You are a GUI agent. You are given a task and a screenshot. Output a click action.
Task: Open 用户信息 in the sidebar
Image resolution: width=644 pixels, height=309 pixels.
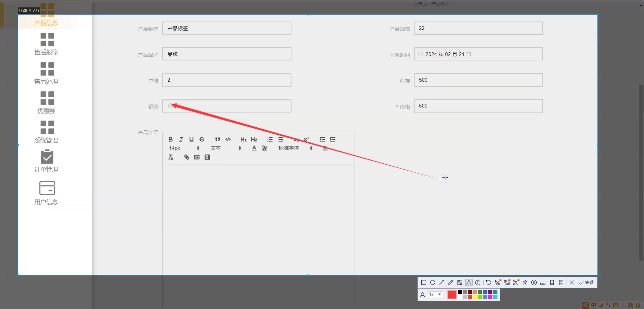[x=47, y=193]
